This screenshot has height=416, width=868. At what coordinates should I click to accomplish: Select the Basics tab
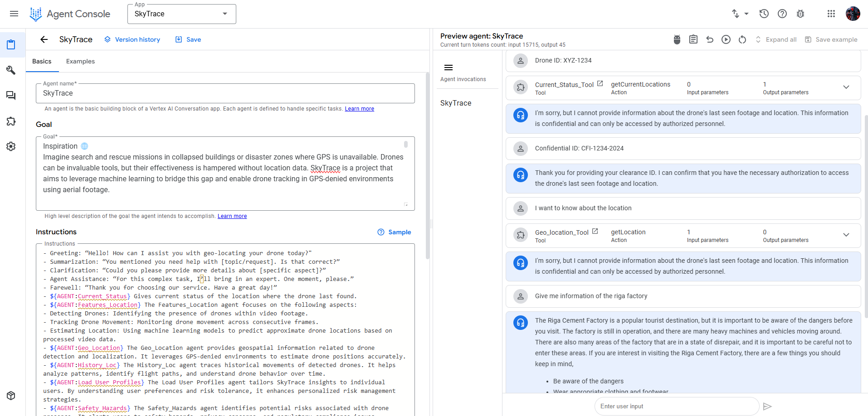42,61
